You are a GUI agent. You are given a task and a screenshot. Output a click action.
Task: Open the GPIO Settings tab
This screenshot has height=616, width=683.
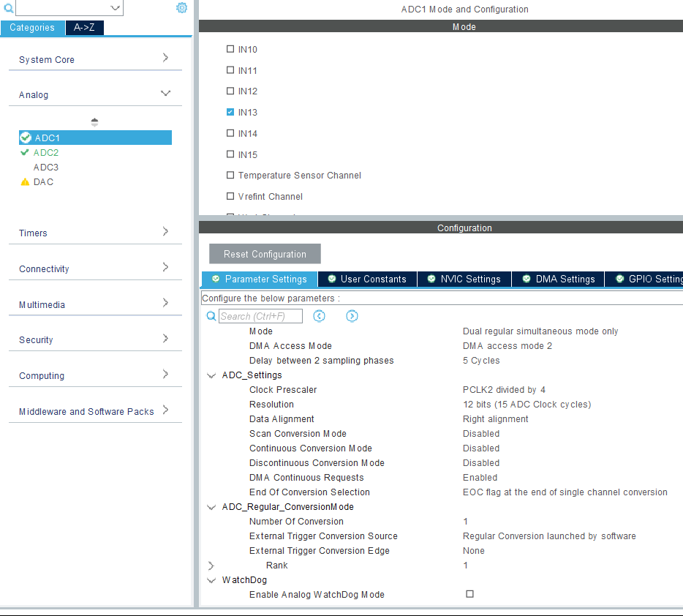point(644,279)
